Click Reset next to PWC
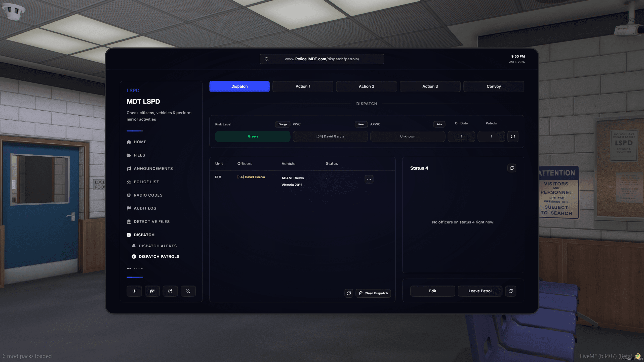Viewport: 644px width, 362px height. coord(361,124)
